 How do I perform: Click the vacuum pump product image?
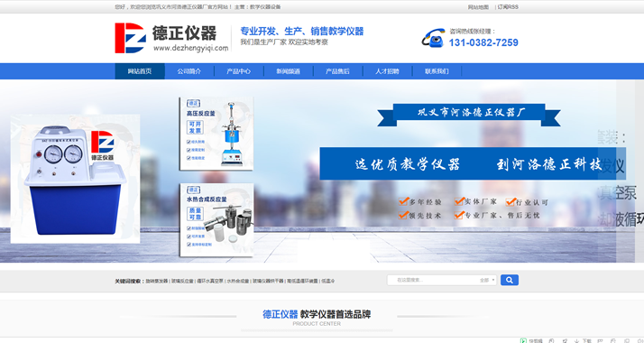click(75, 179)
